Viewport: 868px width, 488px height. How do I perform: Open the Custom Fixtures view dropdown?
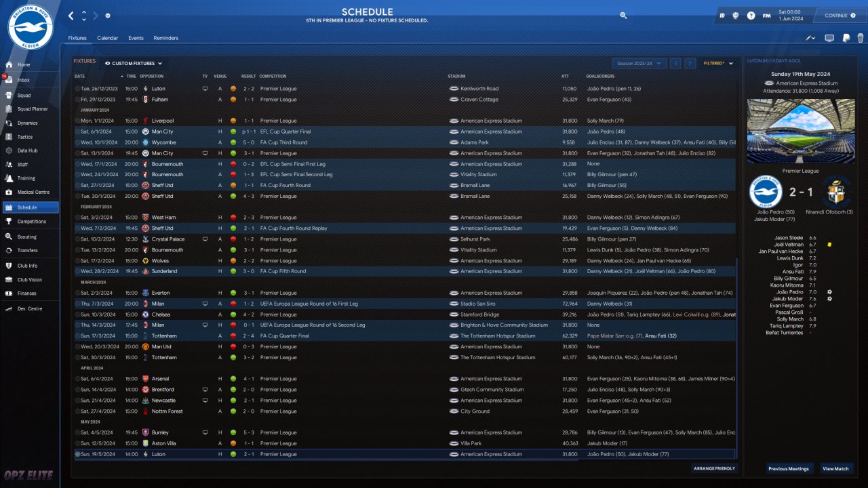(134, 63)
